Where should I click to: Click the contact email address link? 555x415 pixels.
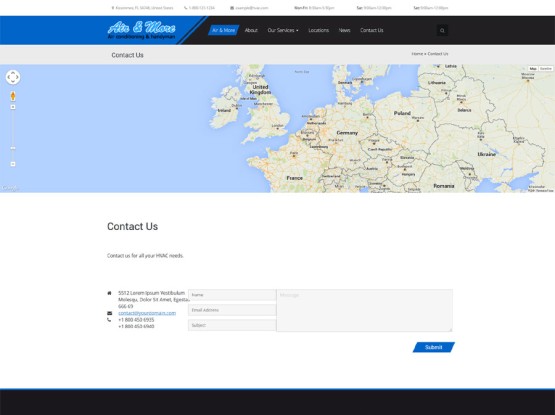click(147, 313)
